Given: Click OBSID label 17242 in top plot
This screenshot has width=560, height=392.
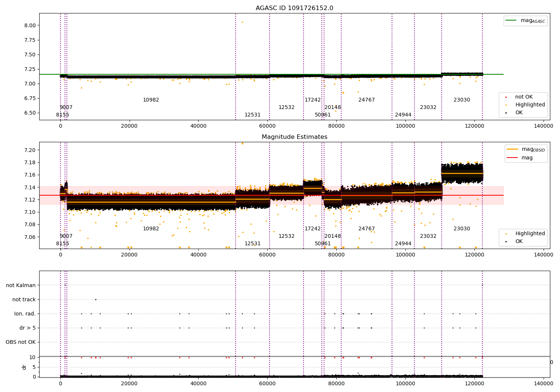Looking at the screenshot, I should coord(312,100).
